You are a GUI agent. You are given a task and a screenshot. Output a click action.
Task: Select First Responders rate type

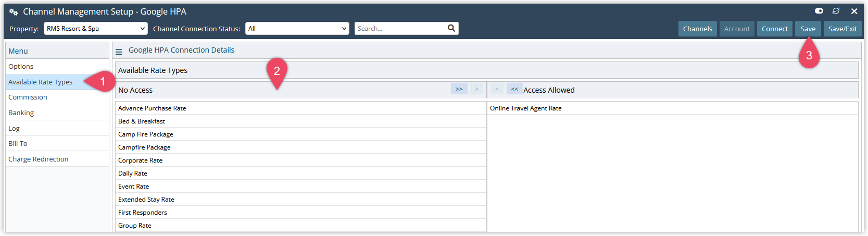[x=301, y=213]
